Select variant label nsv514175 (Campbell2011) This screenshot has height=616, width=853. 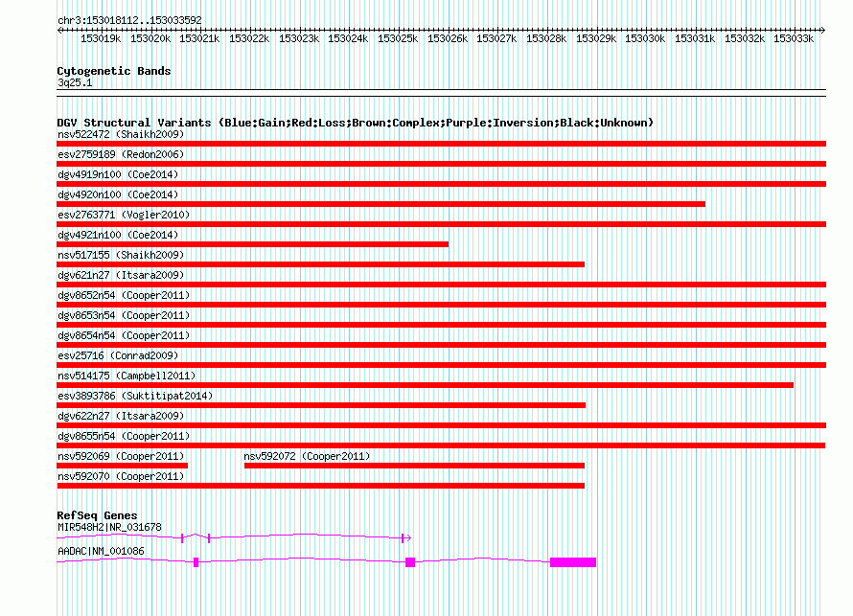pyautogui.click(x=127, y=376)
